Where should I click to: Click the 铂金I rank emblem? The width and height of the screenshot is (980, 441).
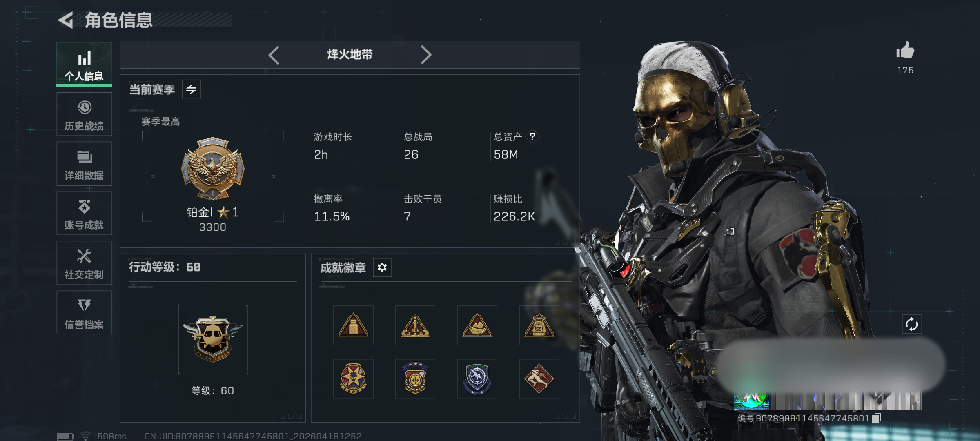[x=213, y=168]
